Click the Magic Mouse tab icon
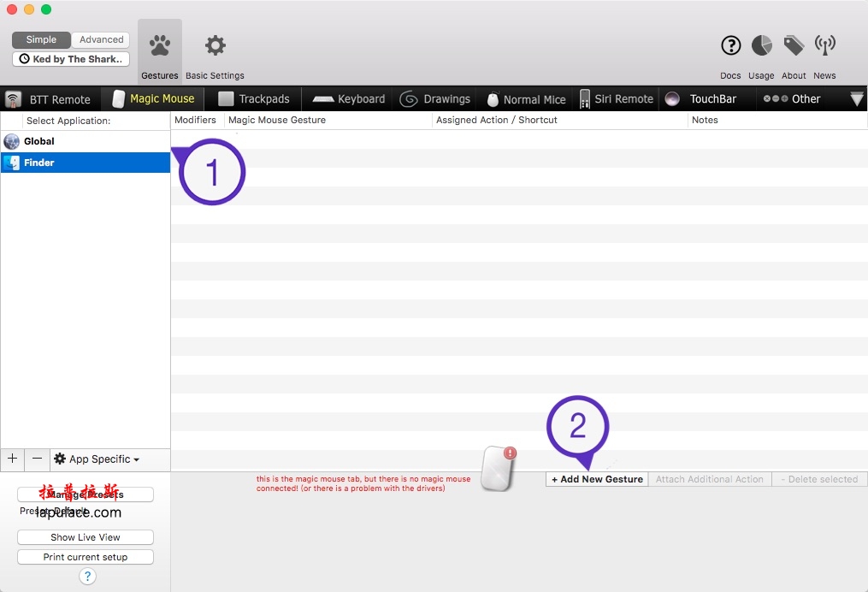Screen dimensions: 868x592 pyautogui.click(x=118, y=99)
